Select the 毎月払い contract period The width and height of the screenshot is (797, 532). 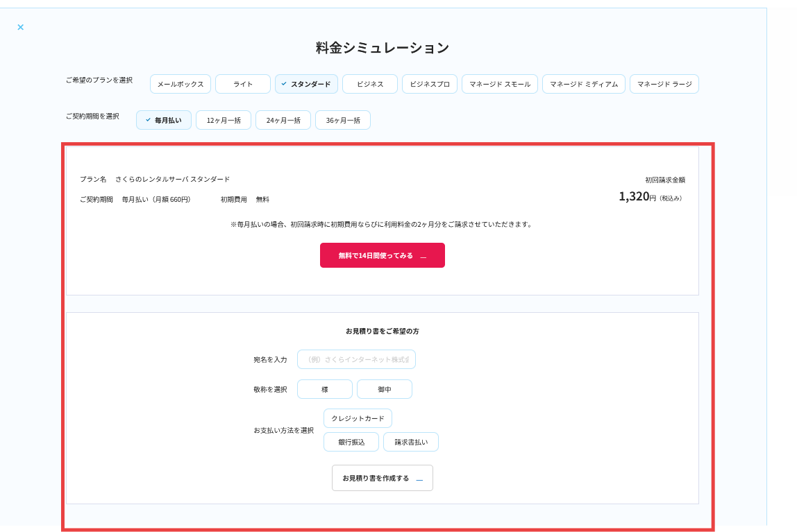point(163,119)
